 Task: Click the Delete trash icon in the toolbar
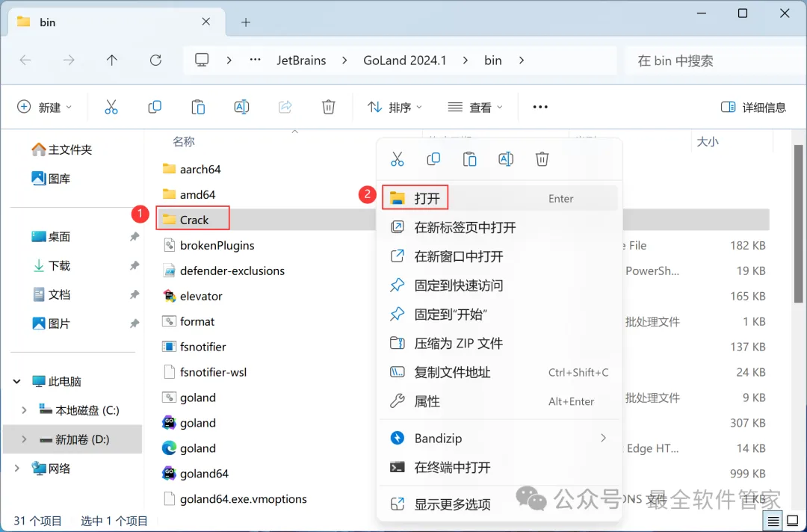[328, 107]
